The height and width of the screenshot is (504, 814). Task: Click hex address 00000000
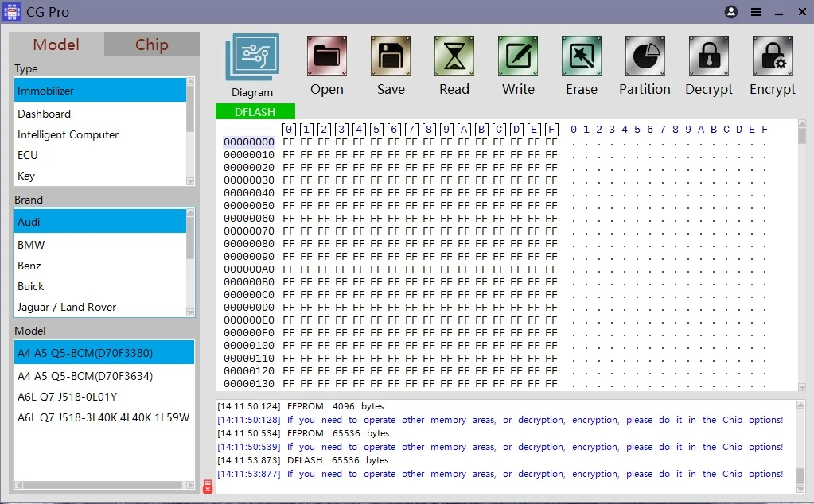tap(249, 142)
